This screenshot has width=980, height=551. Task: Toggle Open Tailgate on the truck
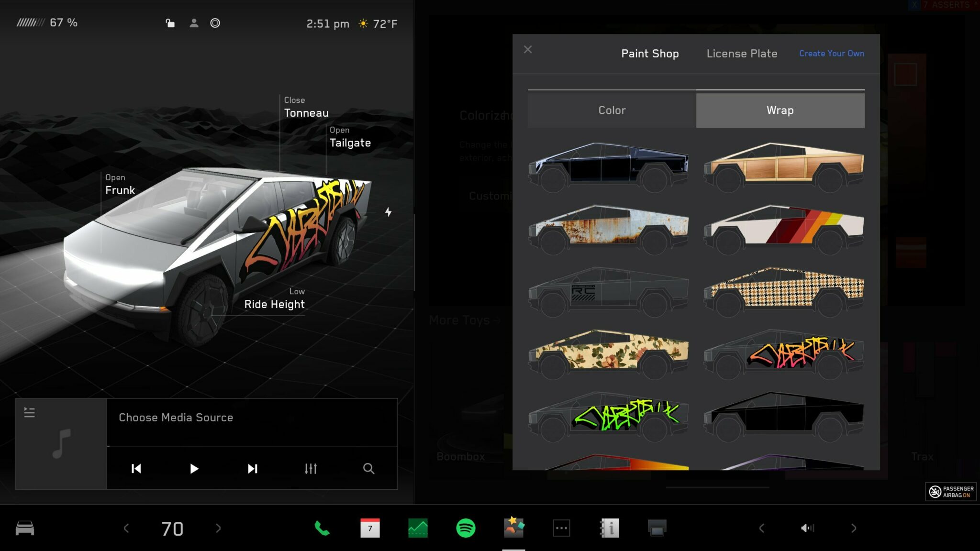[x=350, y=137]
